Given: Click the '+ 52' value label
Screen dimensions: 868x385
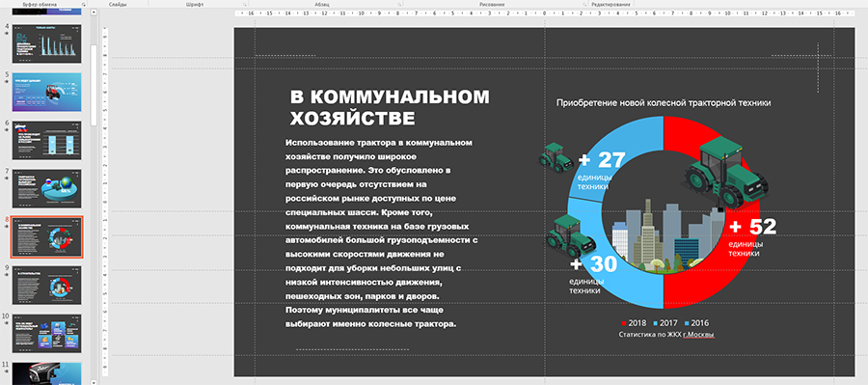Looking at the screenshot, I should [x=752, y=227].
